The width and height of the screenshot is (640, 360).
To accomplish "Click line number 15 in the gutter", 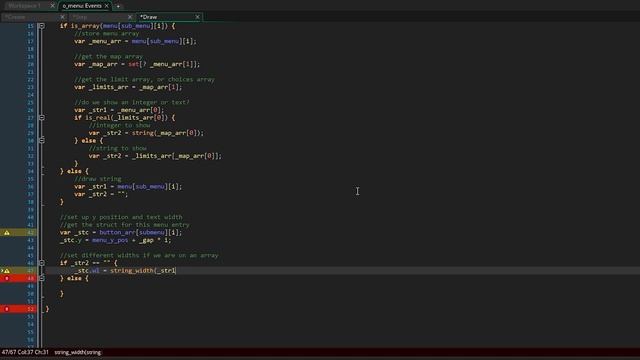I will click(31, 26).
